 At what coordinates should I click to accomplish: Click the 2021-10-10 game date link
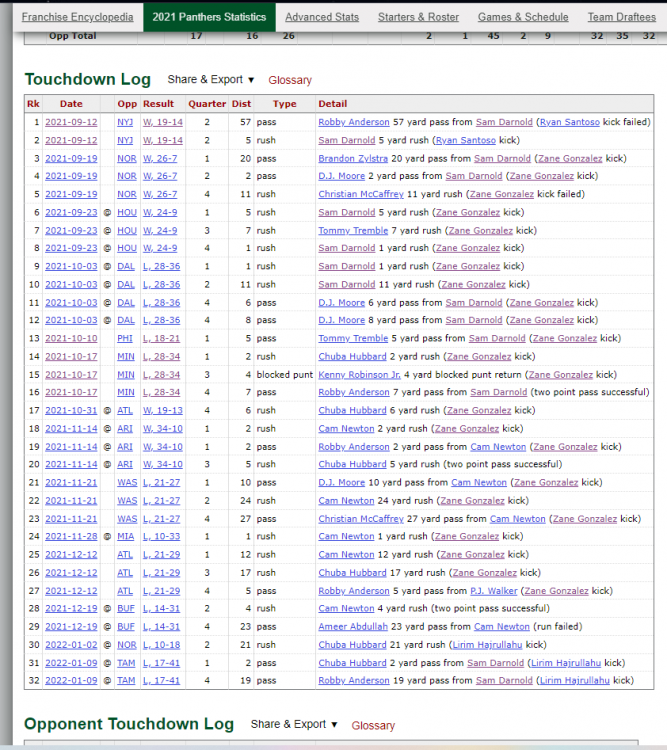tap(71, 338)
